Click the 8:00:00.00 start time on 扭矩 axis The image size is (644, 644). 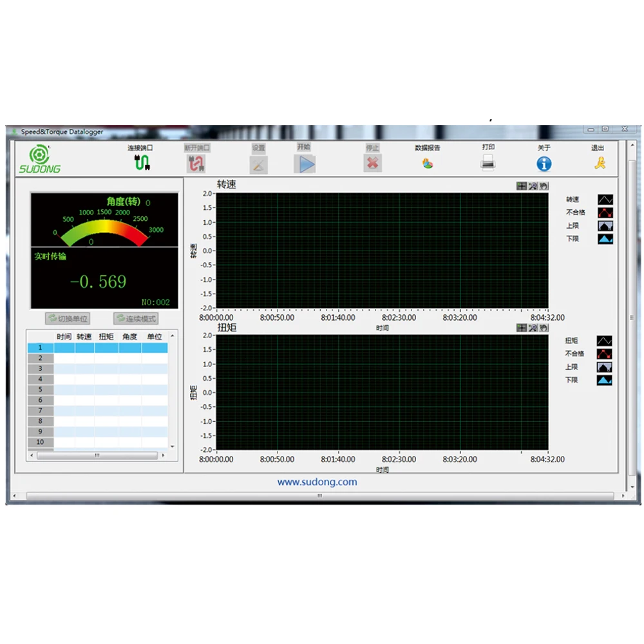tap(216, 459)
